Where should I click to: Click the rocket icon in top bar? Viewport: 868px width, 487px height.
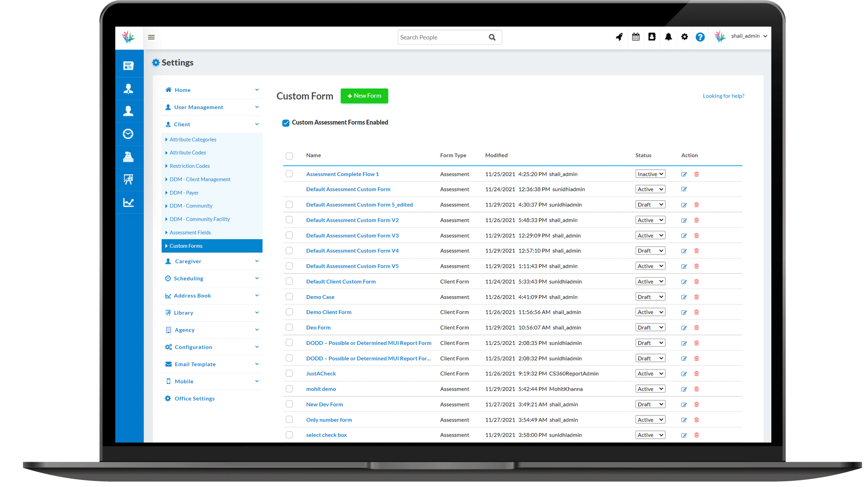pyautogui.click(x=619, y=37)
